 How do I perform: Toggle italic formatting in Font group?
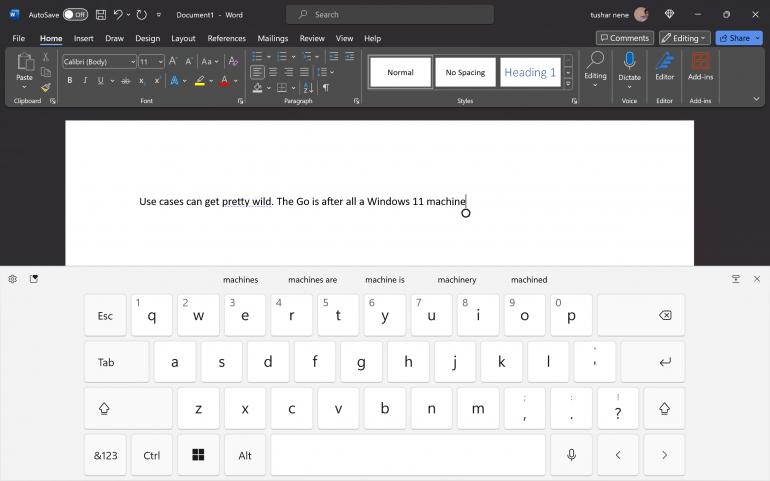coord(85,80)
